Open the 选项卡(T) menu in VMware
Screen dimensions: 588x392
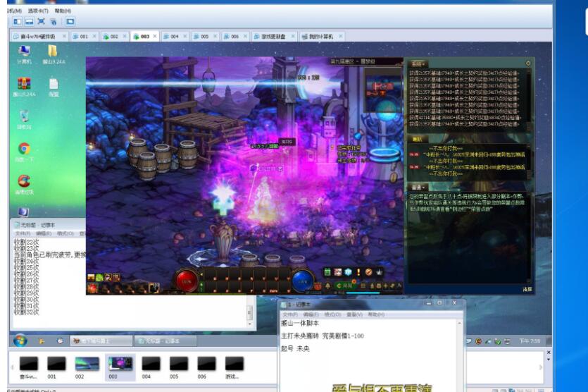click(38, 11)
